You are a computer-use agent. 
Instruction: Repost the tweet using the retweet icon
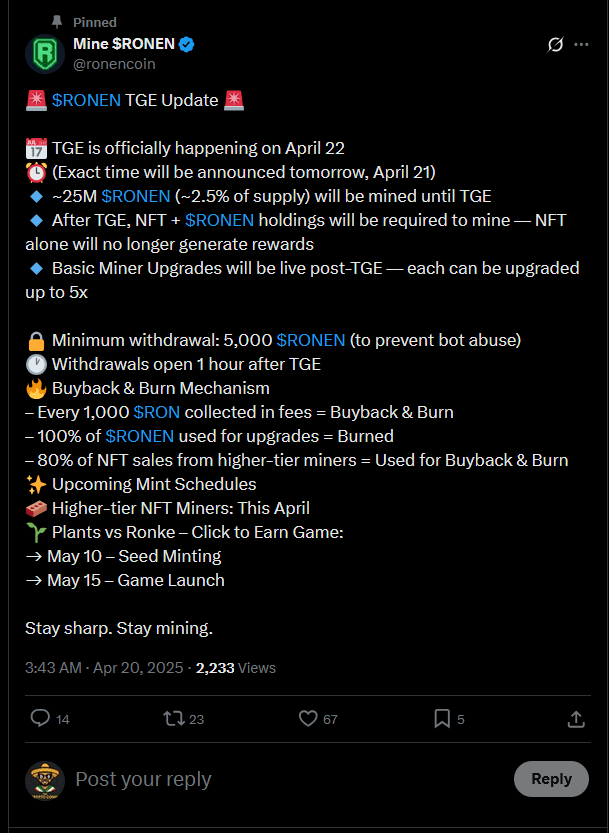pos(174,718)
